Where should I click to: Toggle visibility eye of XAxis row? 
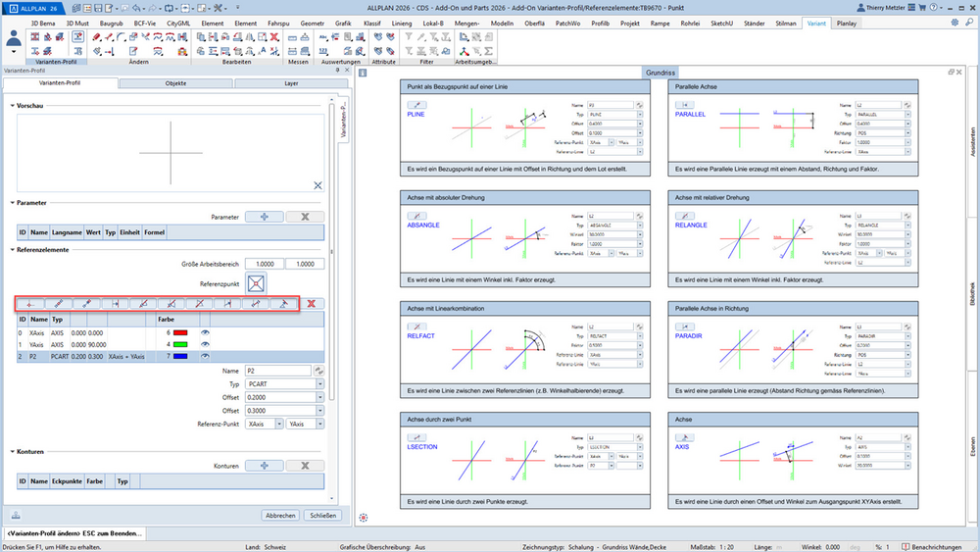tap(205, 332)
